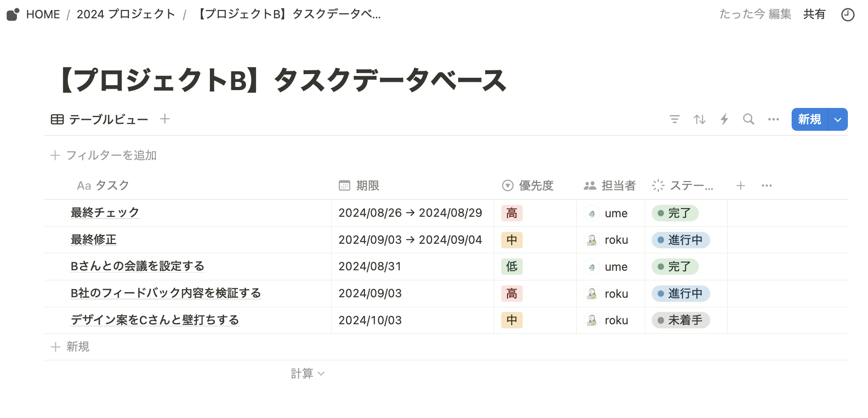Click the 期限 column header
The image size is (868, 418).
tap(359, 185)
